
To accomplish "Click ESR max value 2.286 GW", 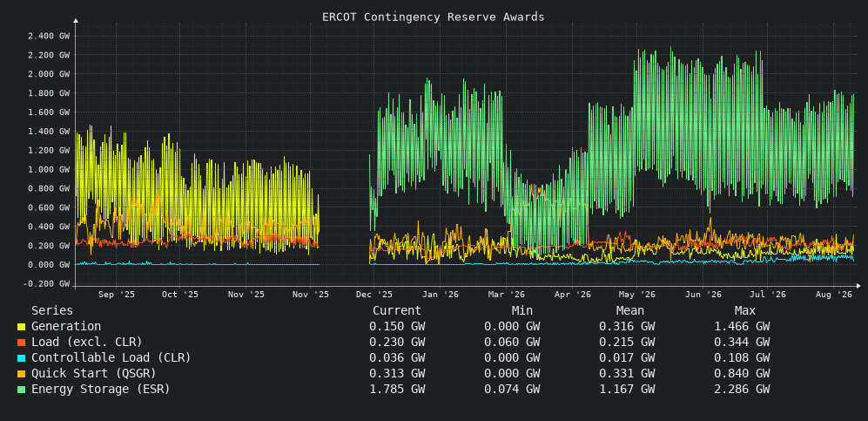I will pos(742,389).
